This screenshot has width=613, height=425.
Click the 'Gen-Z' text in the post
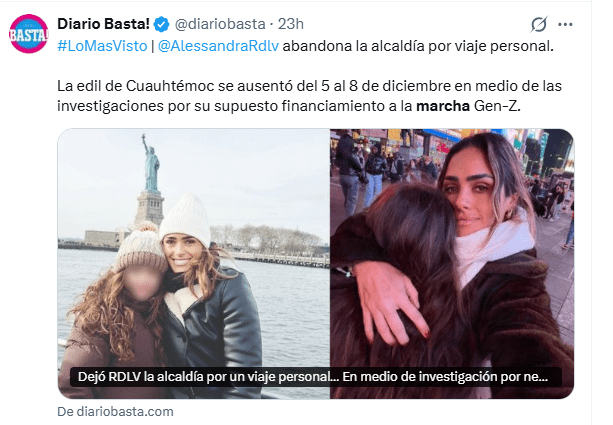tap(497, 106)
